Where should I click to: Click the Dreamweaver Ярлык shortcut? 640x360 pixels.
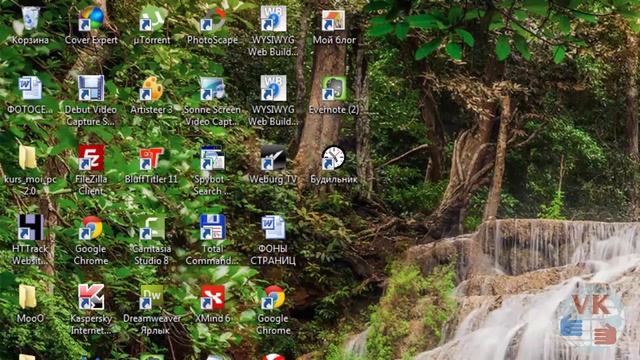[x=151, y=297]
